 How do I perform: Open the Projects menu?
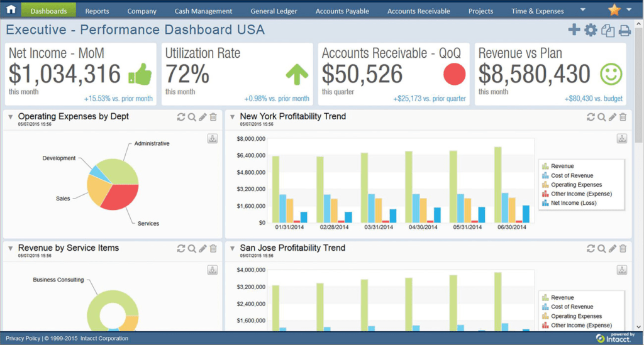(480, 11)
